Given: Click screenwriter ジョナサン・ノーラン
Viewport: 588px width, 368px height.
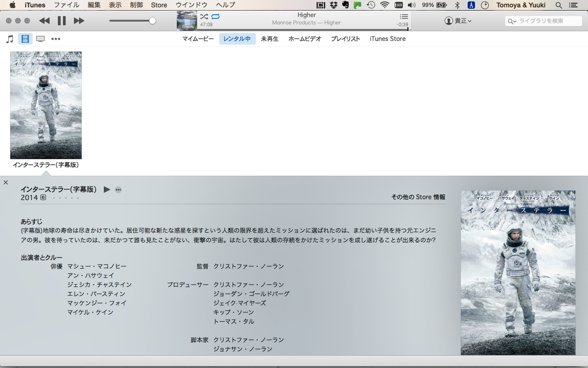Looking at the screenshot, I should point(243,349).
